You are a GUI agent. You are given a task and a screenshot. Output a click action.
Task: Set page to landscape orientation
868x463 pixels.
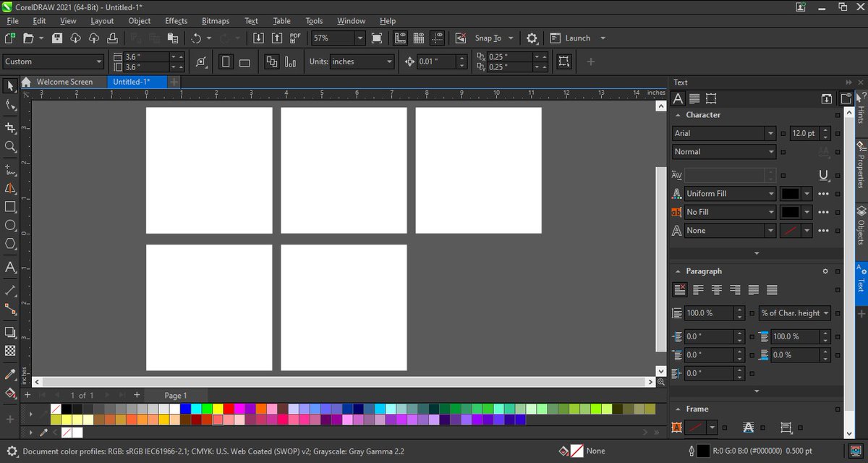tap(244, 61)
